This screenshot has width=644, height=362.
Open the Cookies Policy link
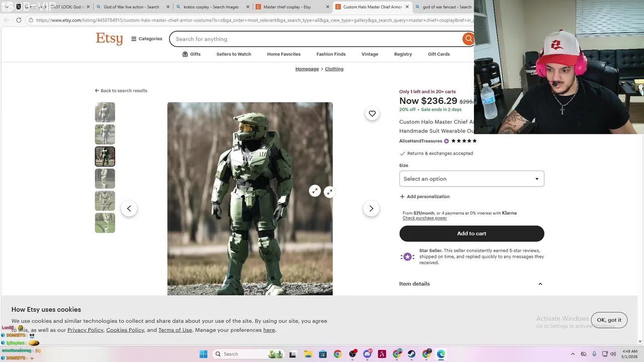point(125,330)
